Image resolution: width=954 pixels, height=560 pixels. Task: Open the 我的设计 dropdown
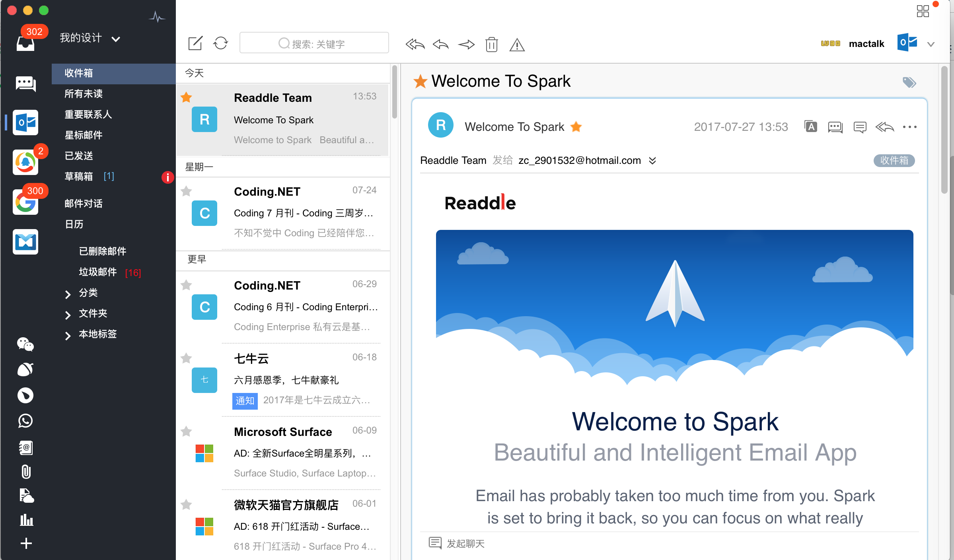pyautogui.click(x=90, y=38)
